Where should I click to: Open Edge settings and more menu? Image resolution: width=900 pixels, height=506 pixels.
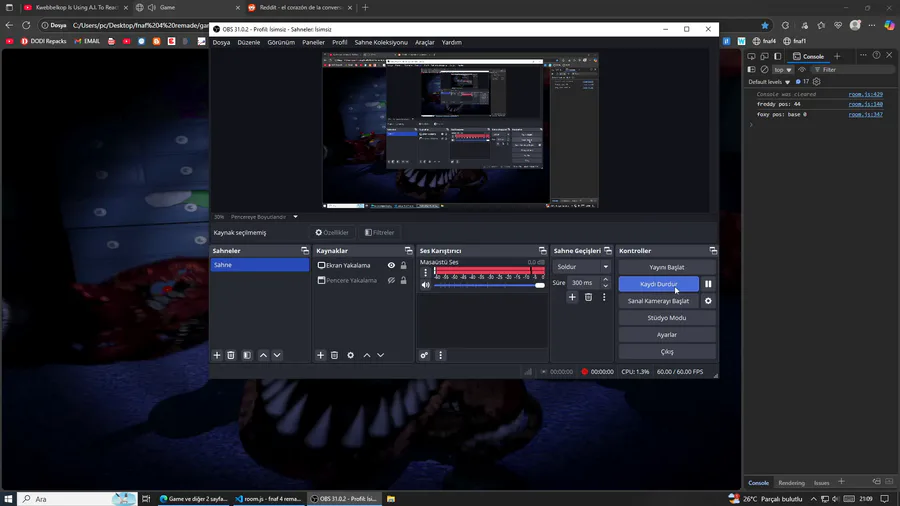coord(872,25)
